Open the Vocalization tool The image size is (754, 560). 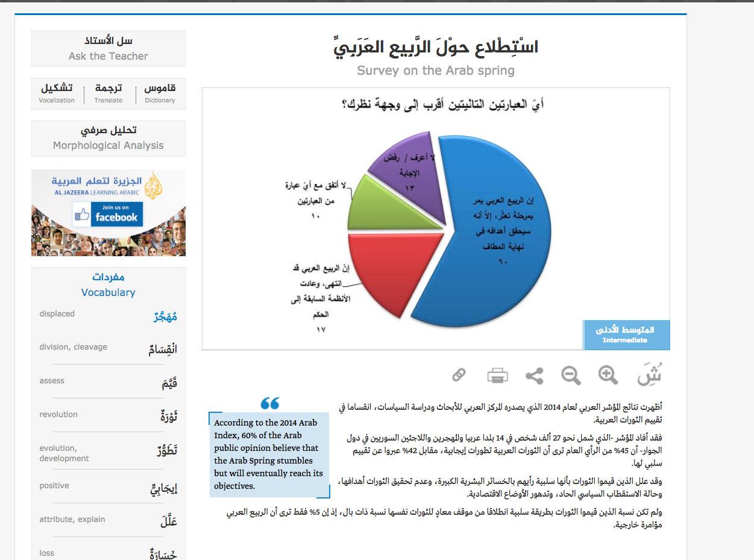pos(57,93)
